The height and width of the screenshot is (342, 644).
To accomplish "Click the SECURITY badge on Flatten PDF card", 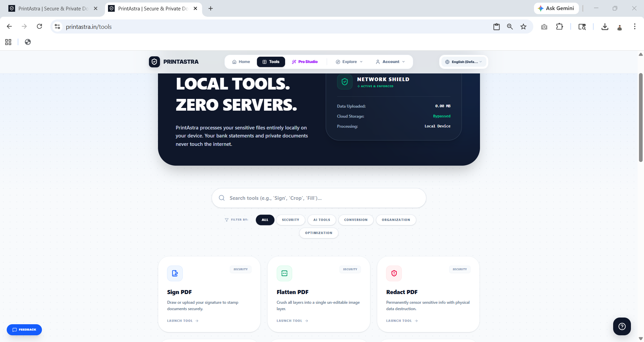I will pyautogui.click(x=350, y=269).
